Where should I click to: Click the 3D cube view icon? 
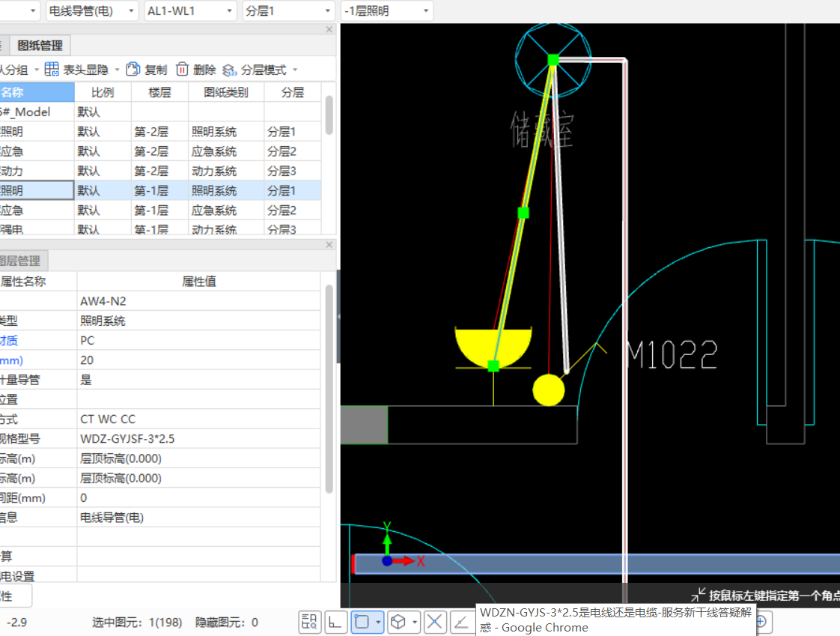398,622
